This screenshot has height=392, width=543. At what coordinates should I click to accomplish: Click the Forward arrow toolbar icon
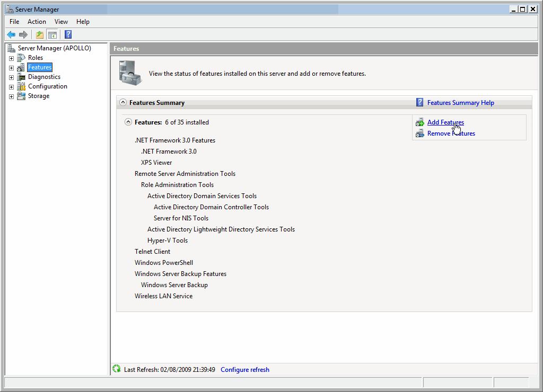(x=23, y=34)
